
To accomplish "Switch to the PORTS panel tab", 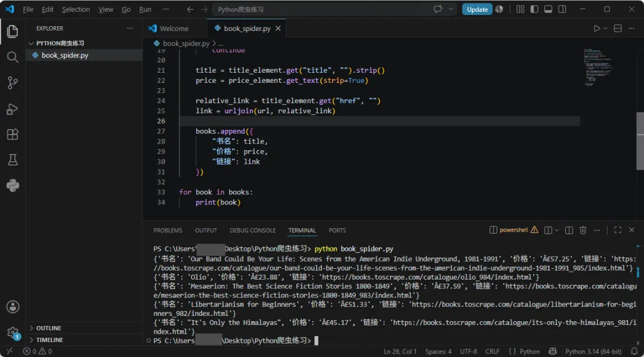I will [337, 230].
